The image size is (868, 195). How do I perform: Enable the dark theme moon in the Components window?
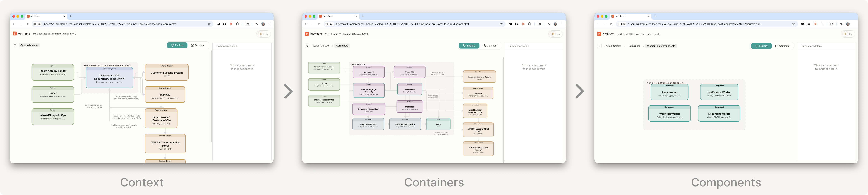851,34
